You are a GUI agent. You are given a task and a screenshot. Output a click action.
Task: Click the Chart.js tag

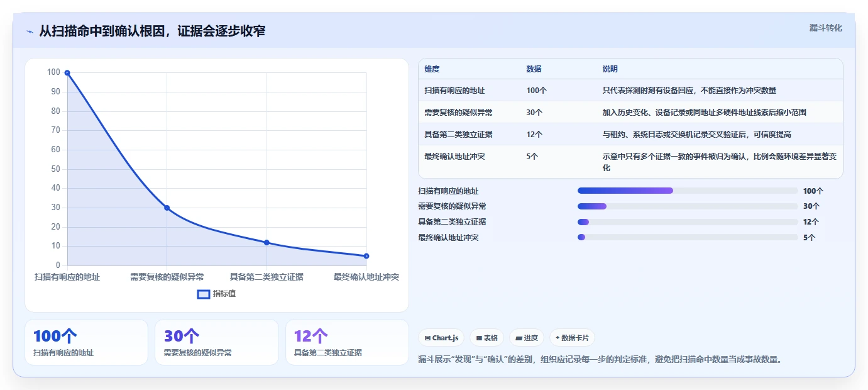click(441, 338)
